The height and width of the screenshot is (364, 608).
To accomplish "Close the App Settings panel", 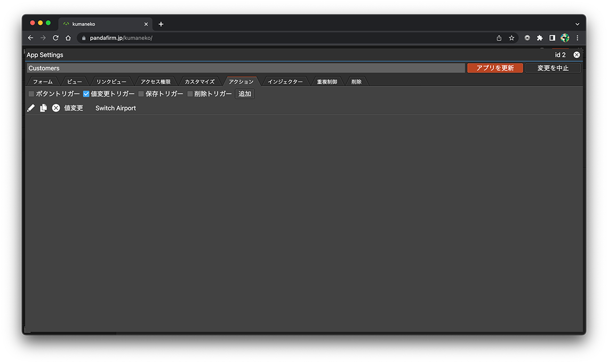I will pyautogui.click(x=577, y=55).
